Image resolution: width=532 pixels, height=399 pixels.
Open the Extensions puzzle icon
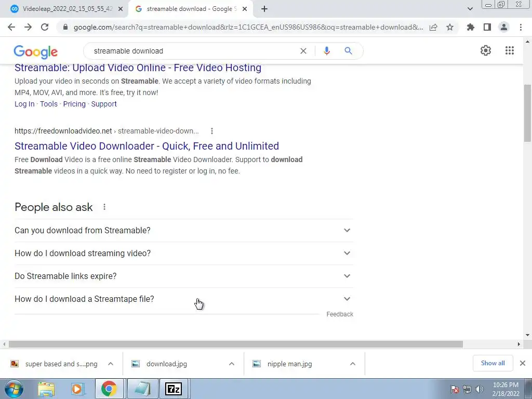(x=471, y=27)
